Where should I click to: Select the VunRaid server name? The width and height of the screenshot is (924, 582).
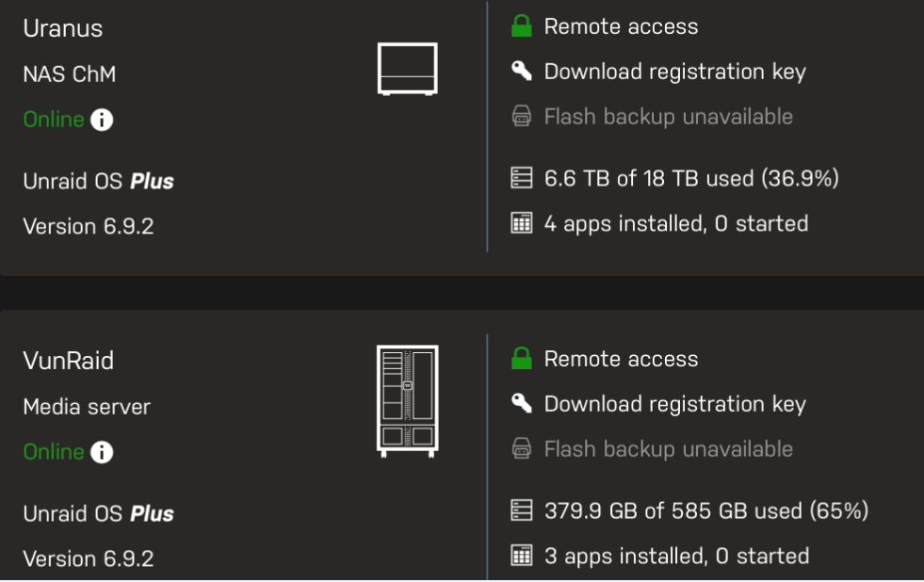coord(69,361)
